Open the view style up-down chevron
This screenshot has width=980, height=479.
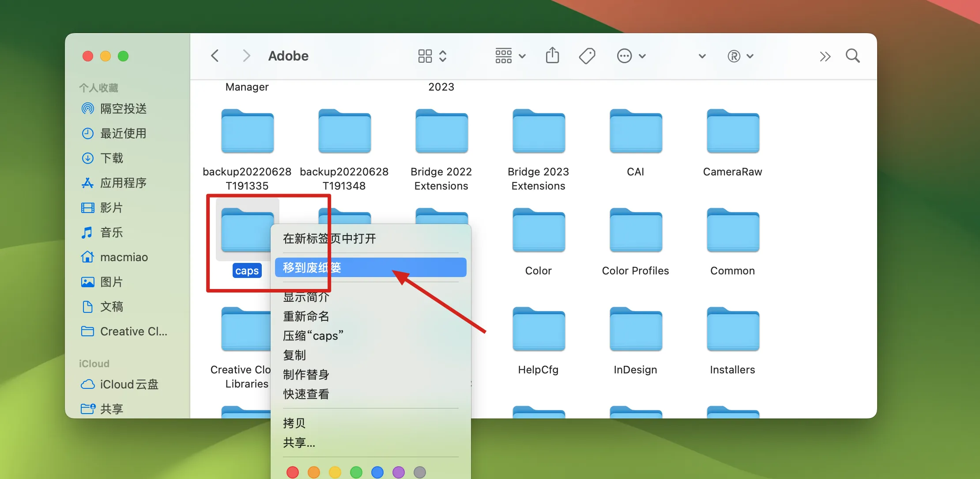[x=443, y=56]
